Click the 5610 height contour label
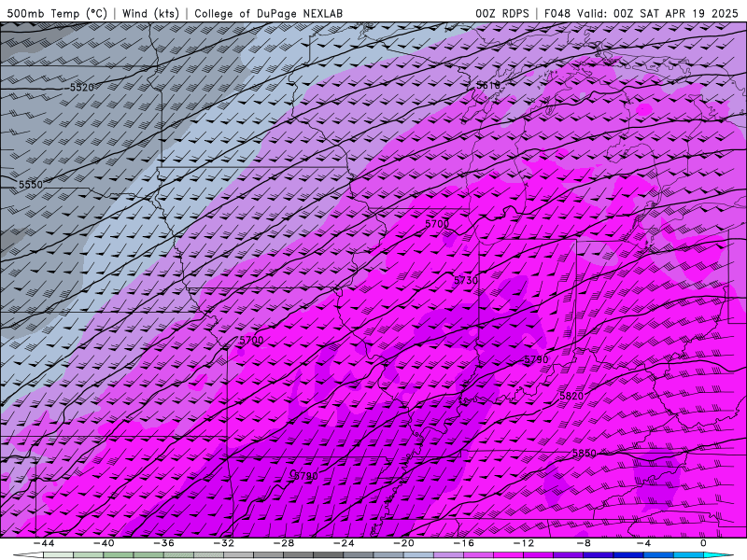 coord(488,85)
